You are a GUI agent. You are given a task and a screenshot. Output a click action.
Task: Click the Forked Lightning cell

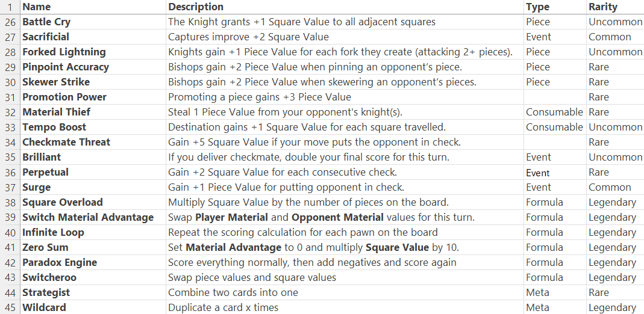[64, 52]
